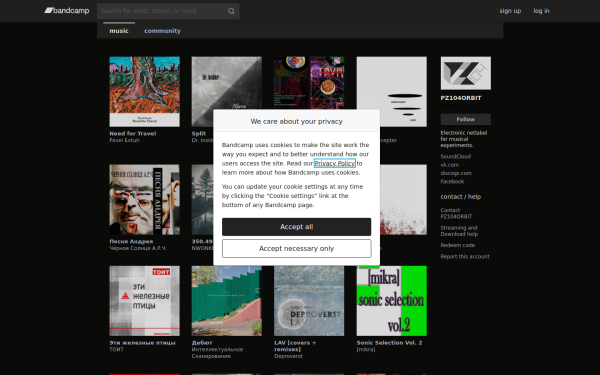Click the Sonic Selection Vol. 2 title
The height and width of the screenshot is (375, 600).
[x=390, y=343]
